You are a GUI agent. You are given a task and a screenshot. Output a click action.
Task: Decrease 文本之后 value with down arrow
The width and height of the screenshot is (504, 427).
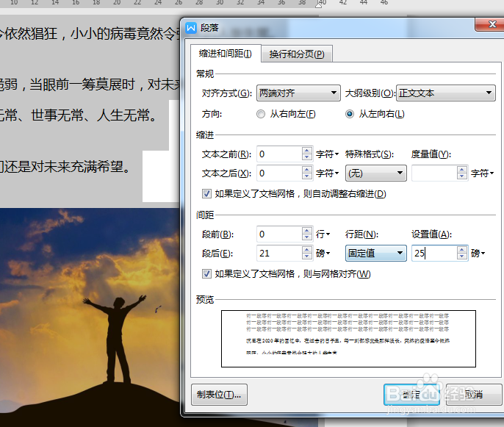(x=307, y=177)
